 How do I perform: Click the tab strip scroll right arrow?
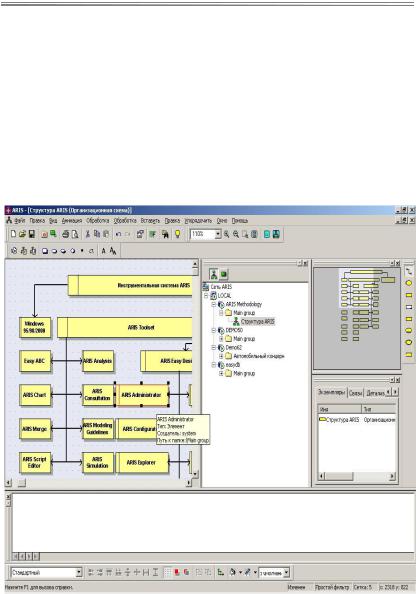point(395,392)
